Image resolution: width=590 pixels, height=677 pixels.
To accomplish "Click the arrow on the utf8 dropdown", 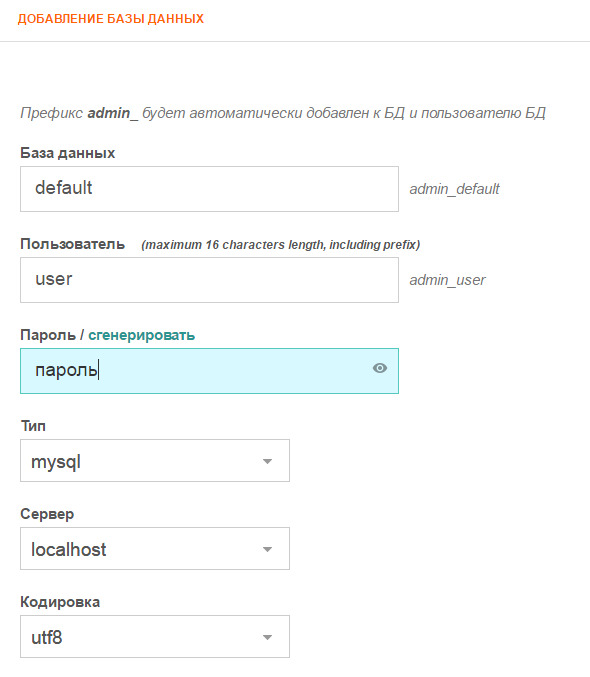I will click(267, 638).
